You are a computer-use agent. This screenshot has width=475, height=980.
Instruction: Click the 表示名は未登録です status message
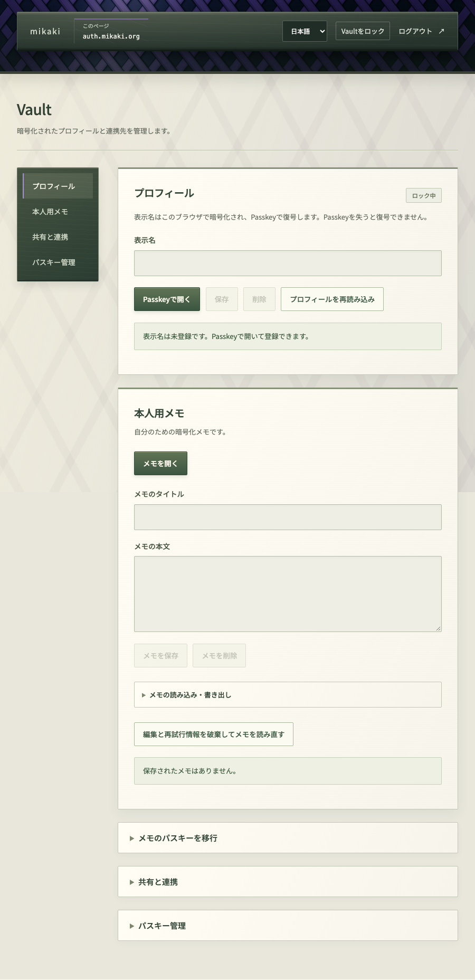click(x=288, y=336)
